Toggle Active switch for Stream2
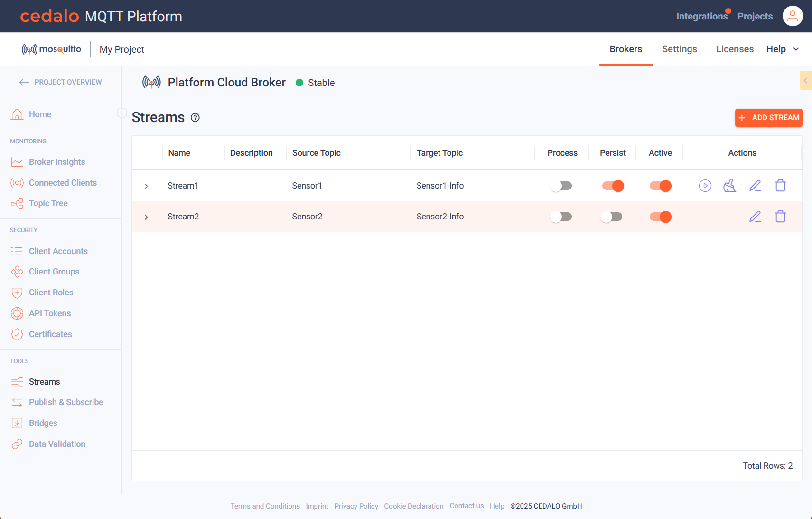This screenshot has height=519, width=812. tap(660, 217)
